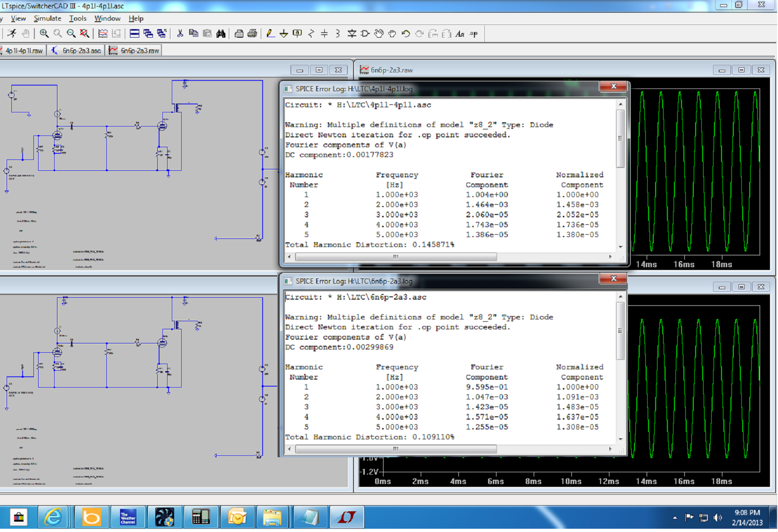Cascade windows using toolbar icon
This screenshot has height=532, width=778.
(x=148, y=33)
